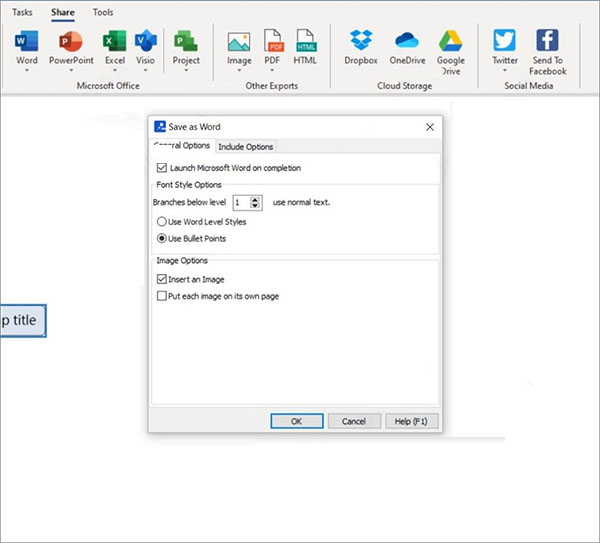Open the PowerPoint dropdown arrow
The width and height of the screenshot is (600, 543).
71,70
